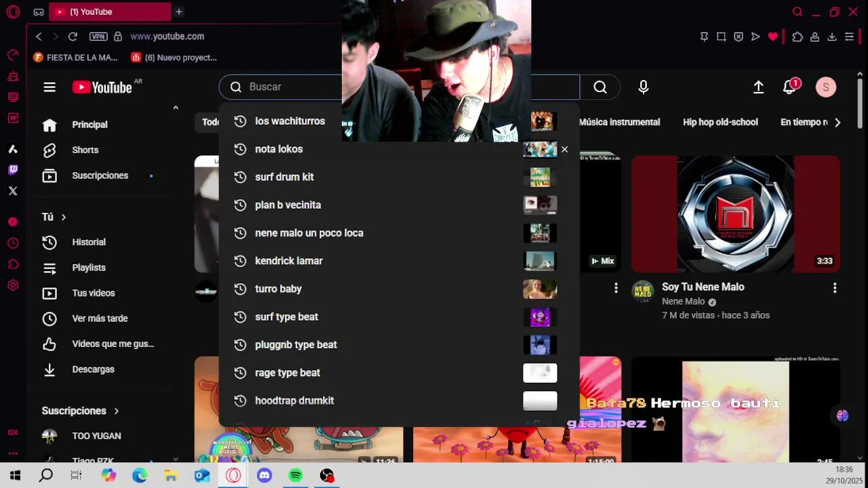Open the Easy Setup sliders icon
Viewport: 868px width, 488px height.
coord(849,37)
